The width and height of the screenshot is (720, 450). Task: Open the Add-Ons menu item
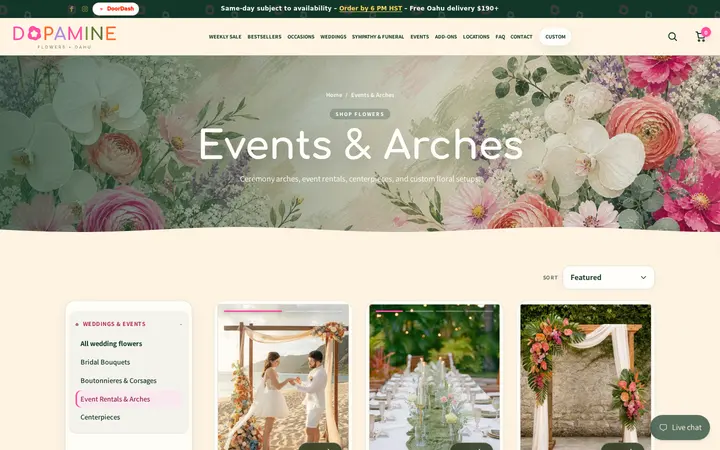(x=446, y=37)
